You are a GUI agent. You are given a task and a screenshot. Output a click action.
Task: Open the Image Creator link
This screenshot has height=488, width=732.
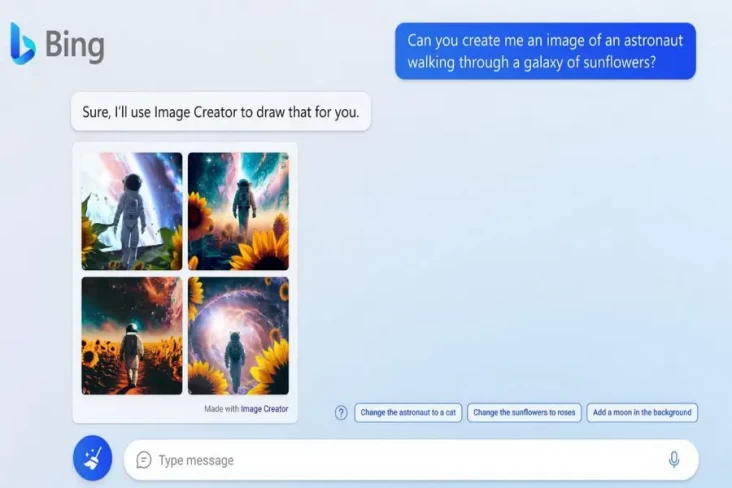(264, 409)
